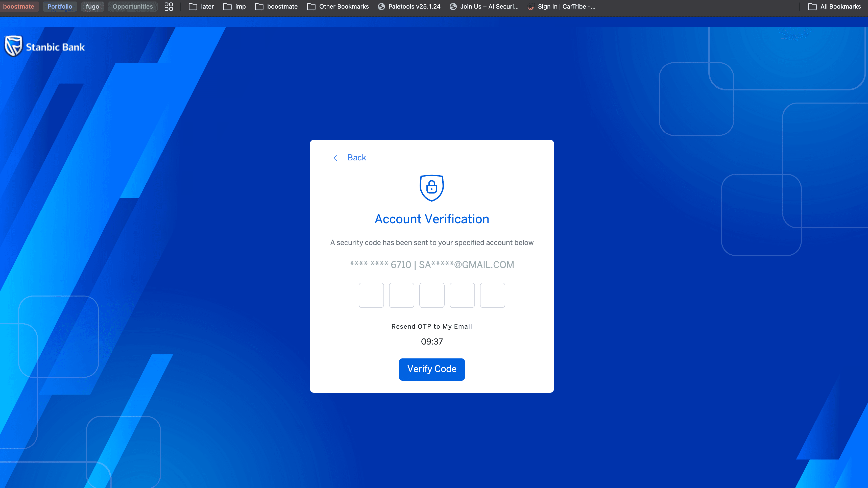Click the first OTP digit box
The width and height of the screenshot is (868, 488).
click(371, 295)
